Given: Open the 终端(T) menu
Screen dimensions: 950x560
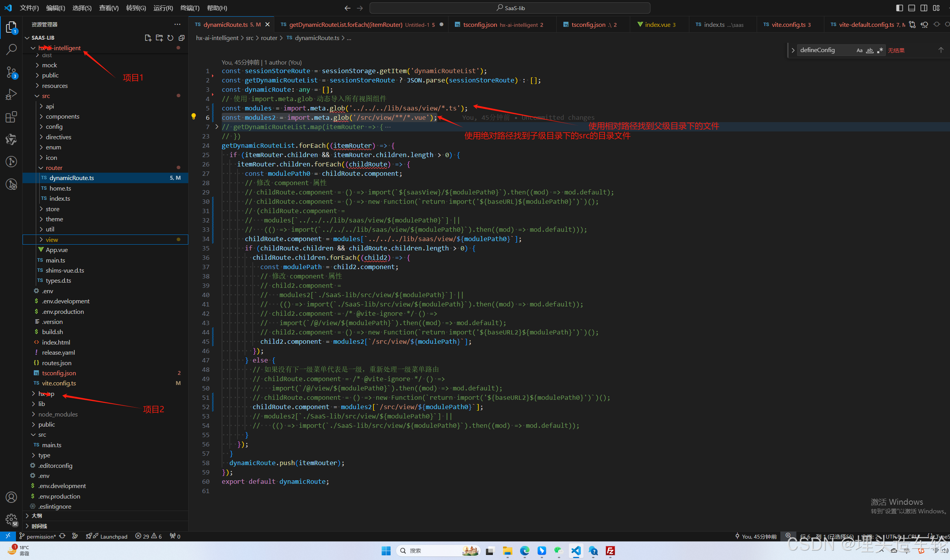Looking at the screenshot, I should click(190, 8).
